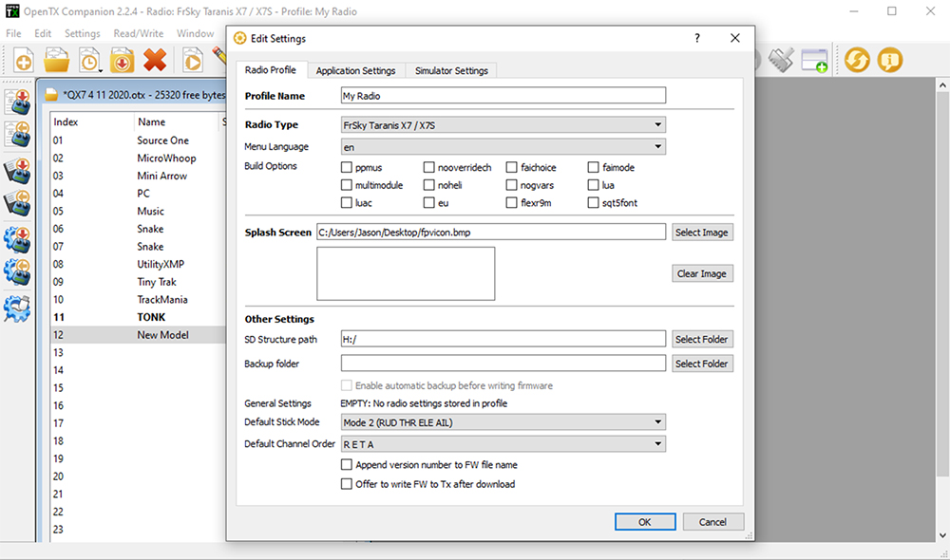
Task: Click the red X close-file toolbar icon
Action: (155, 61)
